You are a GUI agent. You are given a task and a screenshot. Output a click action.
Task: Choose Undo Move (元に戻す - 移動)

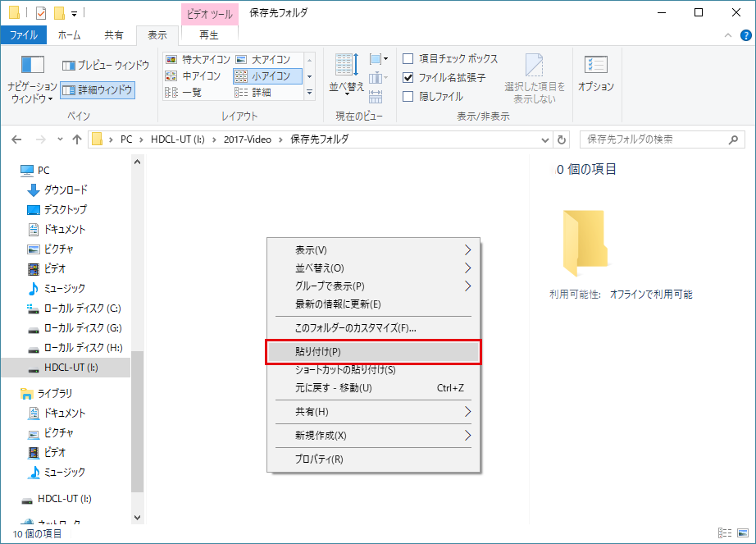coord(373,388)
